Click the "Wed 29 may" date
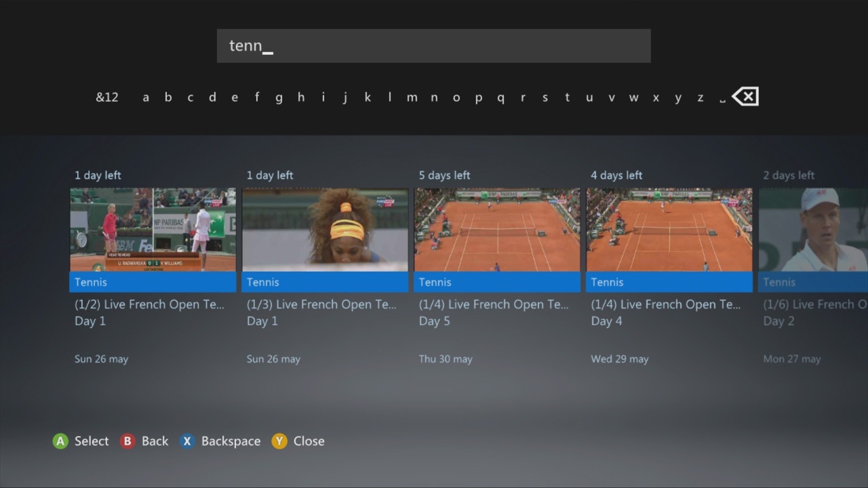The height and width of the screenshot is (488, 868). point(620,359)
